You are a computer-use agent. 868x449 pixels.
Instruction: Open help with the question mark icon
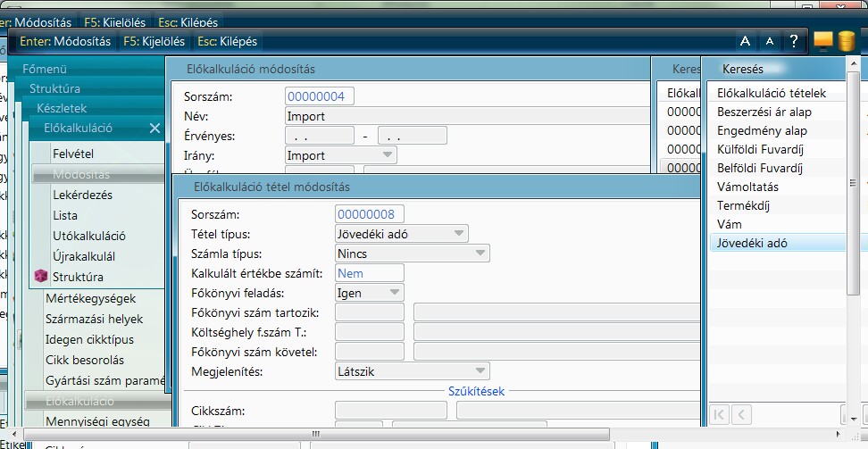(x=794, y=41)
